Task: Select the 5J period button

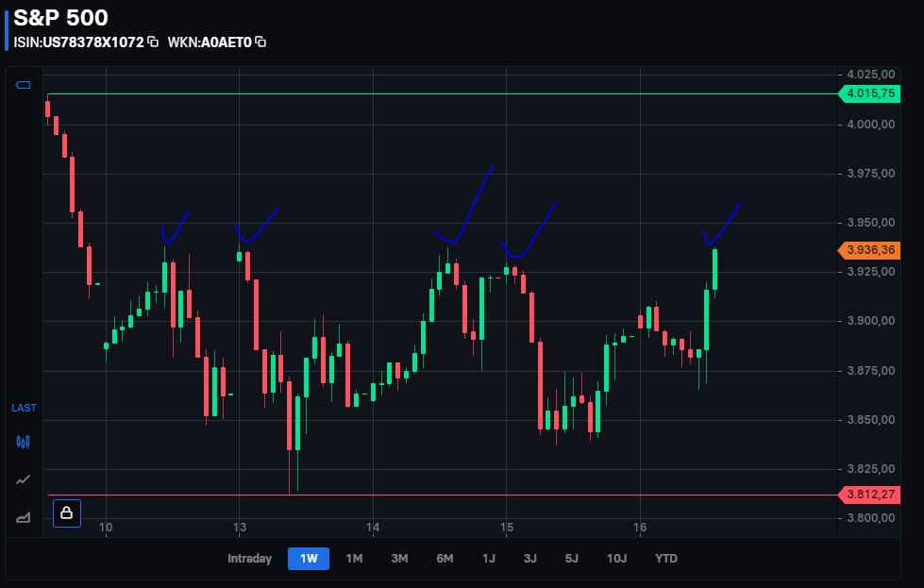Action: coord(572,558)
